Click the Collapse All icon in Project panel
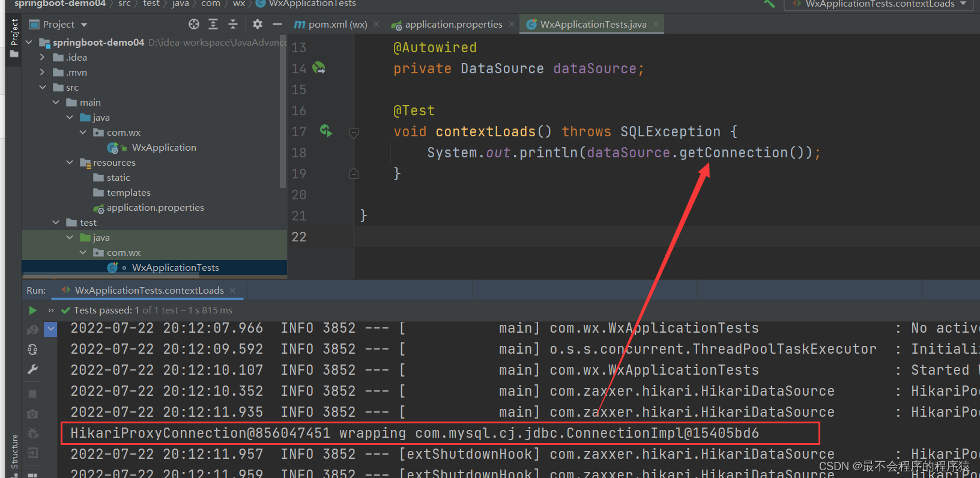Viewport: 980px width, 478px height. click(233, 24)
